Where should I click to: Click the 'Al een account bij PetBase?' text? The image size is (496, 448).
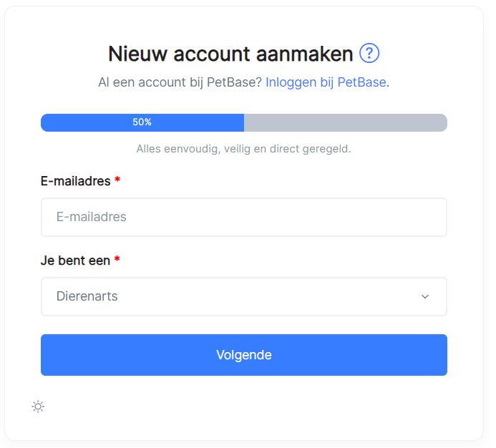(180, 82)
